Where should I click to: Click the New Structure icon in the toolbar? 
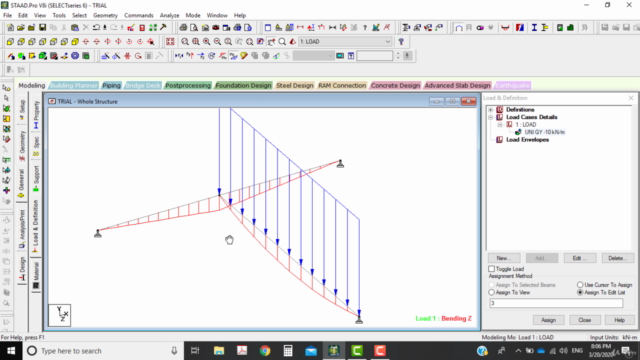point(10,28)
